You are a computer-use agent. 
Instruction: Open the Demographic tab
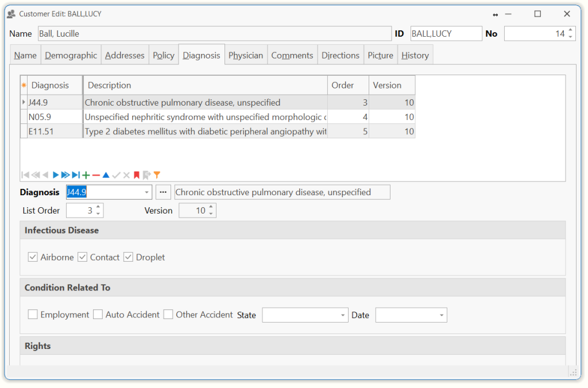tap(71, 55)
